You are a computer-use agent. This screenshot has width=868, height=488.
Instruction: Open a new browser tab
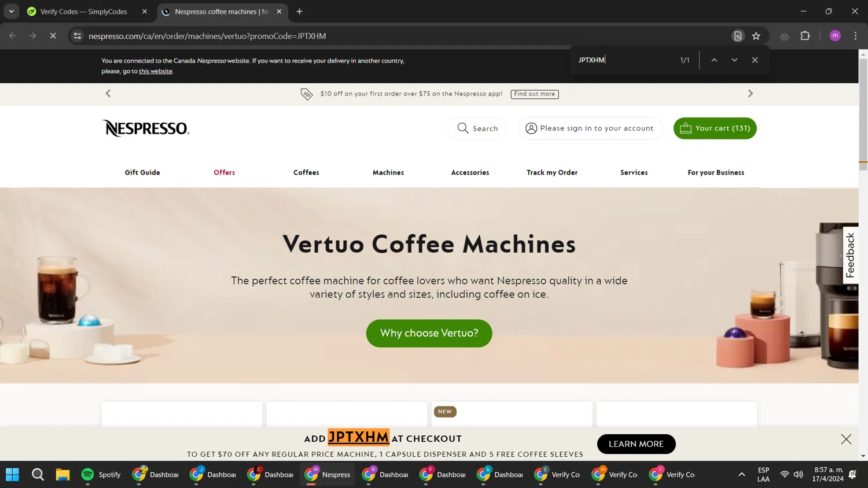click(x=299, y=12)
